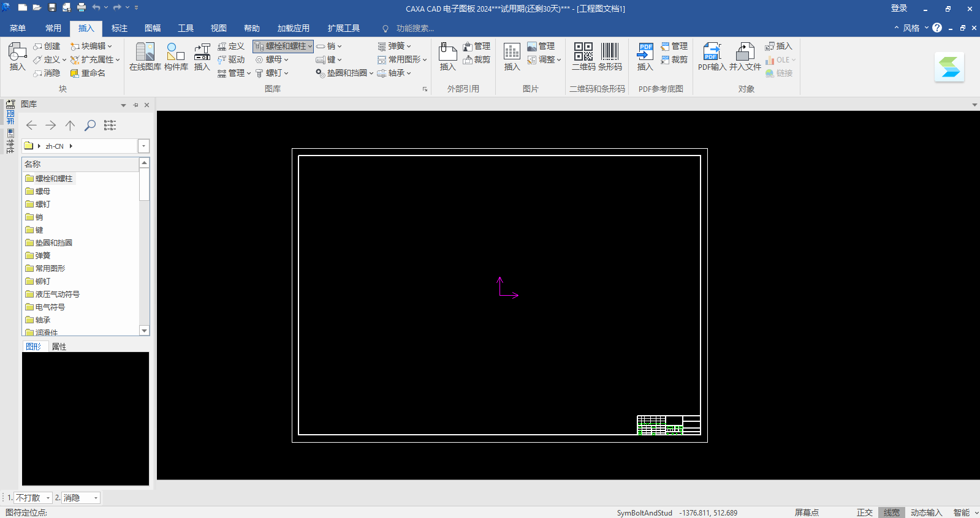Click the QR code (二维码) icon
The image size is (980, 518).
pyautogui.click(x=583, y=52)
